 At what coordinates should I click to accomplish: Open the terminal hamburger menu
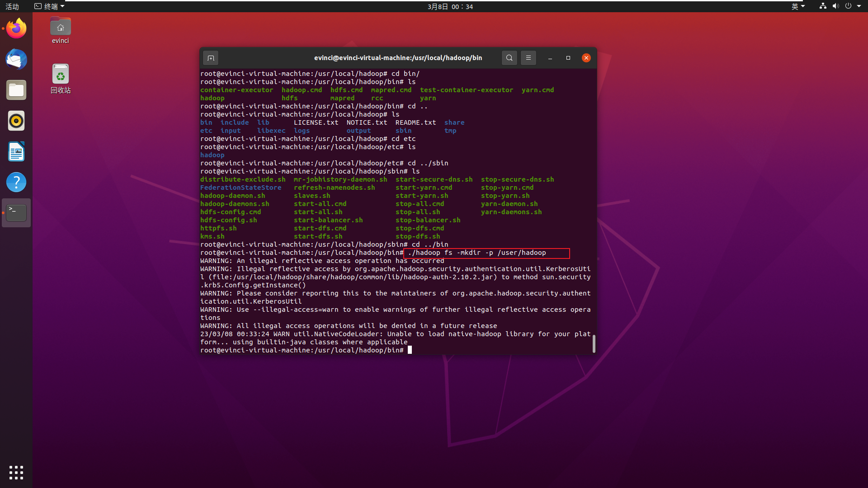pyautogui.click(x=528, y=58)
